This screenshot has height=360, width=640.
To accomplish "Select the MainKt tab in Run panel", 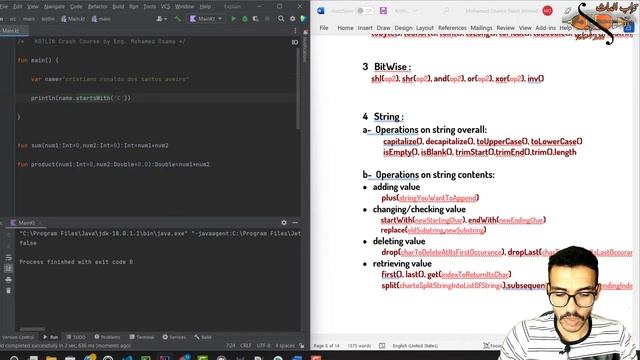I will point(27,223).
